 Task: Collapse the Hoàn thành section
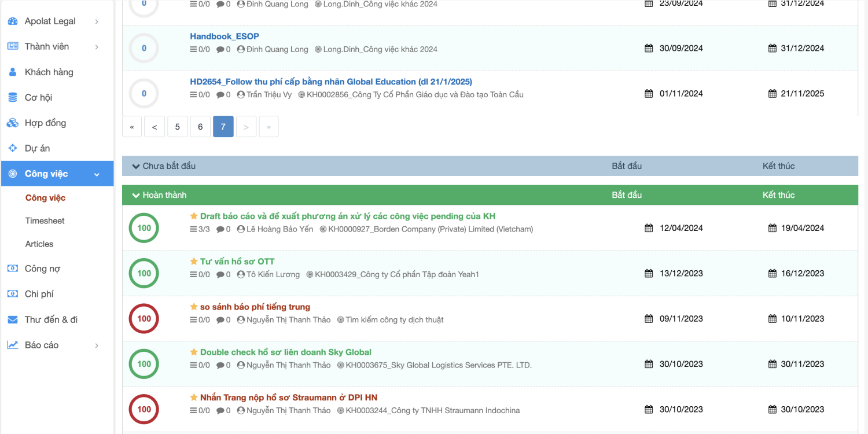tap(136, 196)
